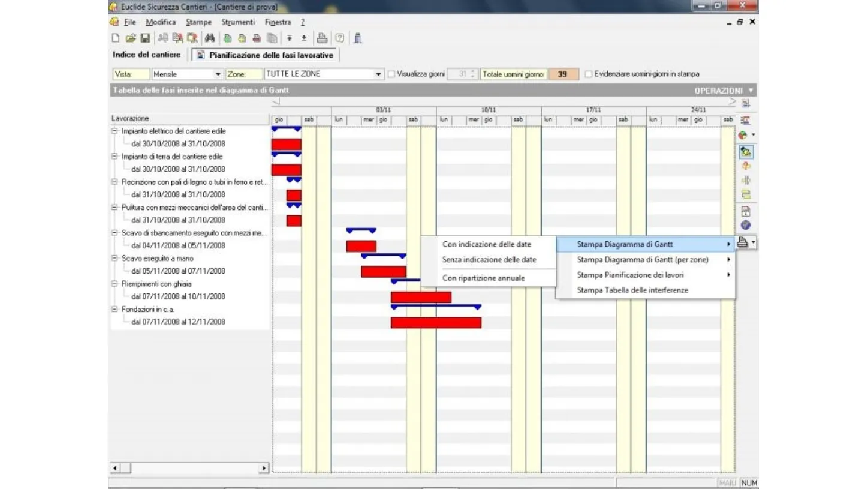This screenshot has height=489, width=868.
Task: Open the File menu
Action: 130,22
